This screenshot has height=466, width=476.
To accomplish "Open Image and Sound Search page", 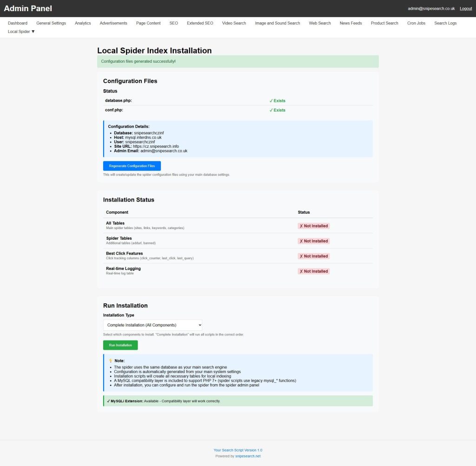I will coord(278,23).
